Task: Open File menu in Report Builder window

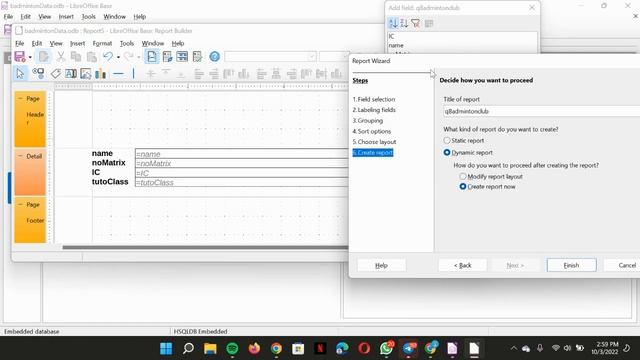Action: pyautogui.click(x=20, y=43)
